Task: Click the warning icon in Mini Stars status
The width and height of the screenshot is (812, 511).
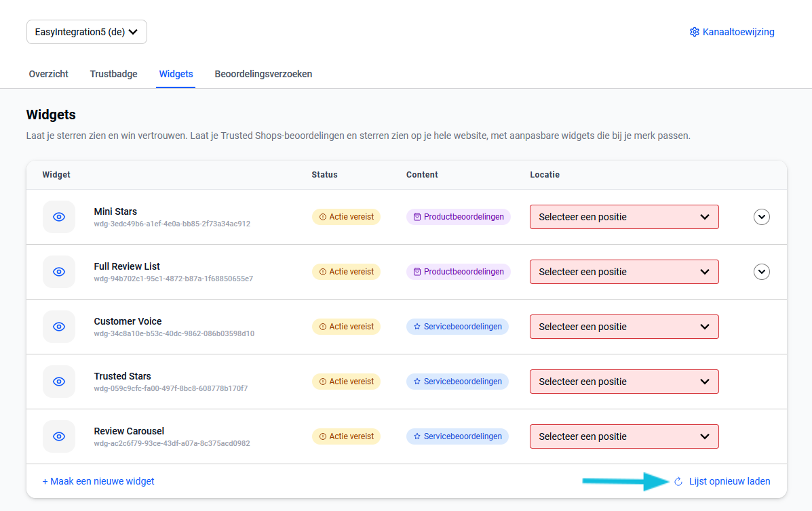Action: point(323,217)
